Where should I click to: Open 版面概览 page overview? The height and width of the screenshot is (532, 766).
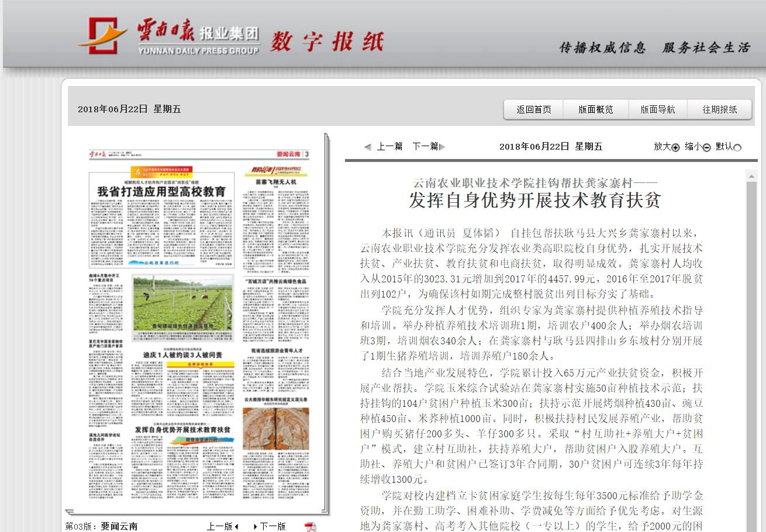click(x=595, y=109)
